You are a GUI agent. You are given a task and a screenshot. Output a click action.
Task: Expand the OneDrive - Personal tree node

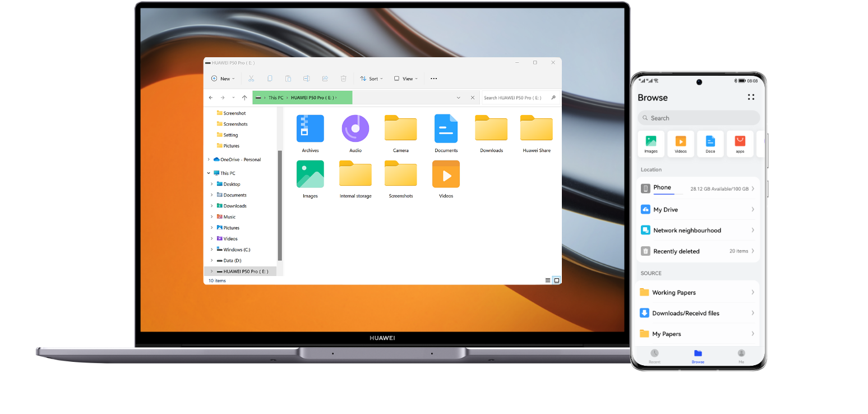point(209,159)
